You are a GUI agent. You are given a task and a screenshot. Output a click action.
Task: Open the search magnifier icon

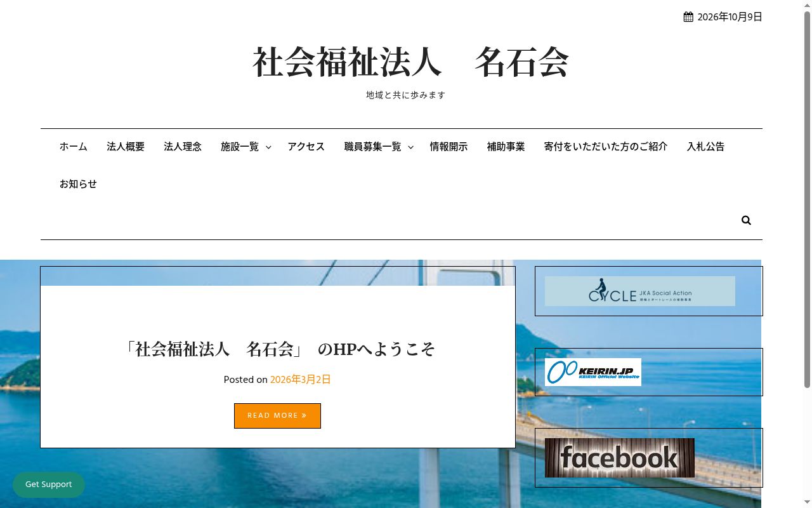(746, 220)
